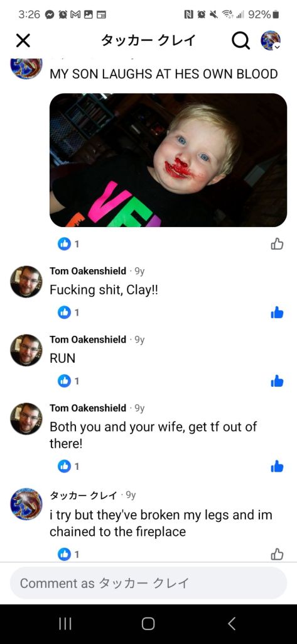Like the "MY SON LAUGHS" photo comment
The height and width of the screenshot is (644, 297).
click(x=277, y=244)
